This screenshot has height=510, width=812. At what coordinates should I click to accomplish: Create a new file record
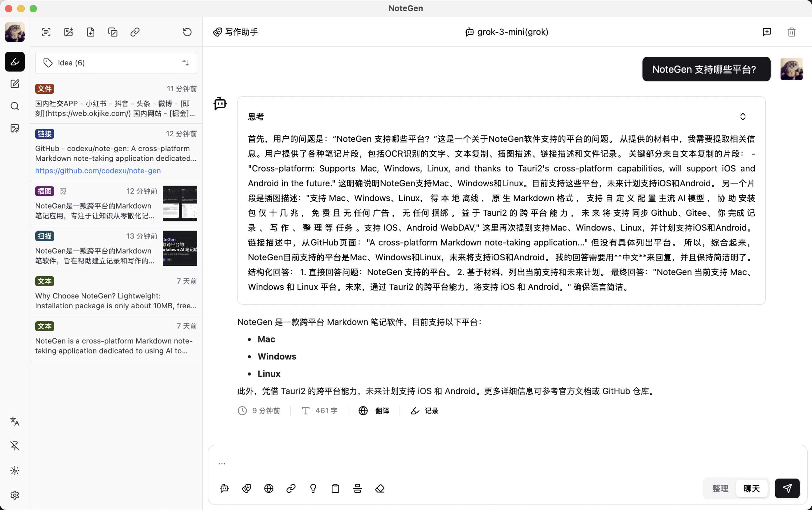(x=90, y=32)
